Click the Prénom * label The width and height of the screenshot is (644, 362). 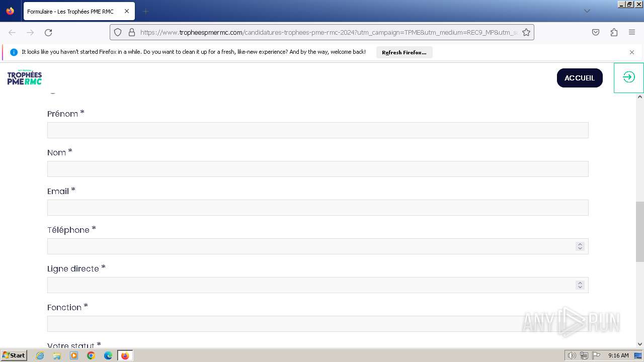tap(66, 114)
